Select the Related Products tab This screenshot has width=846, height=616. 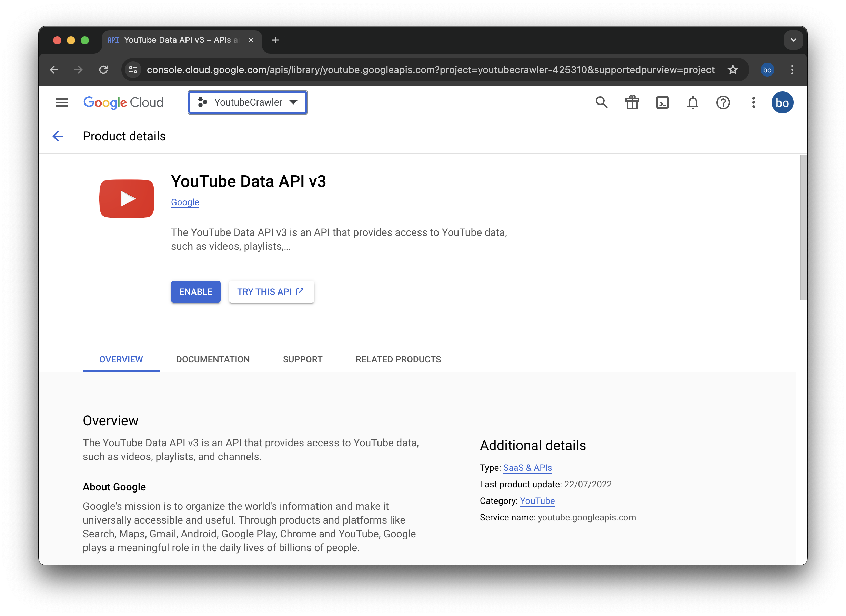click(x=398, y=359)
